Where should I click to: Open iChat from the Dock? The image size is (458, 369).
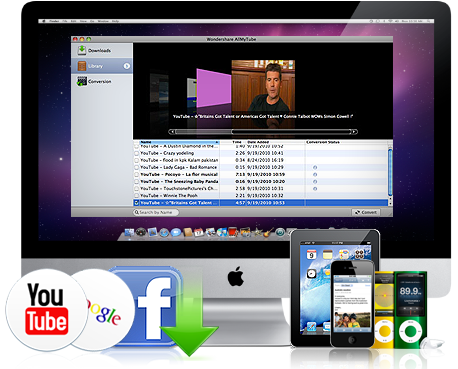coord(176,232)
